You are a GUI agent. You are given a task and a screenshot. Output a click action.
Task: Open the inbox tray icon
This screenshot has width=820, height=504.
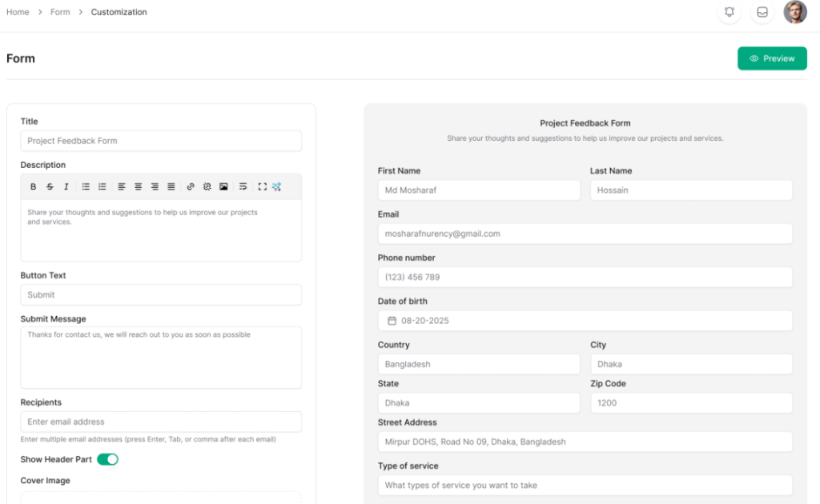pos(762,12)
